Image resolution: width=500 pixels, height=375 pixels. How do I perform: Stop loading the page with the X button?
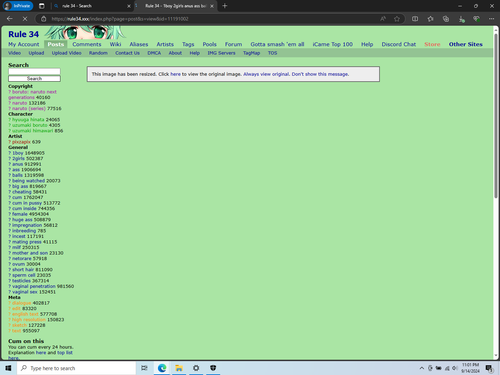pos(25,19)
